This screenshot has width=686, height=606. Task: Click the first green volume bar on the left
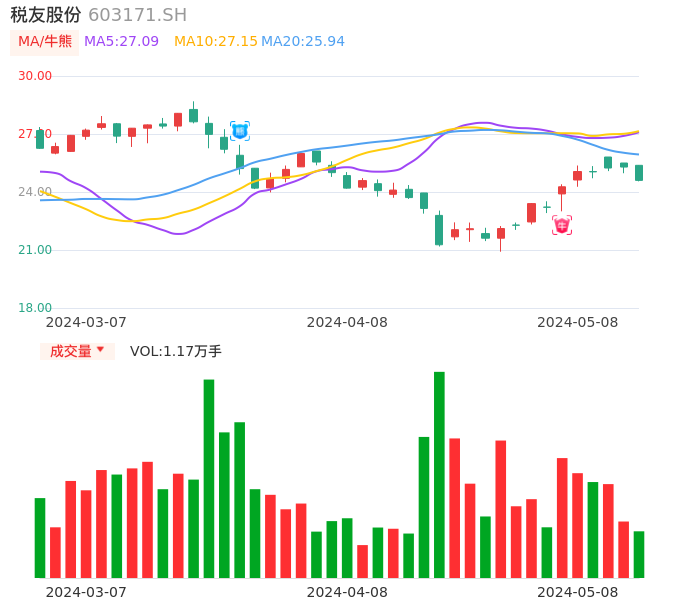click(x=40, y=537)
